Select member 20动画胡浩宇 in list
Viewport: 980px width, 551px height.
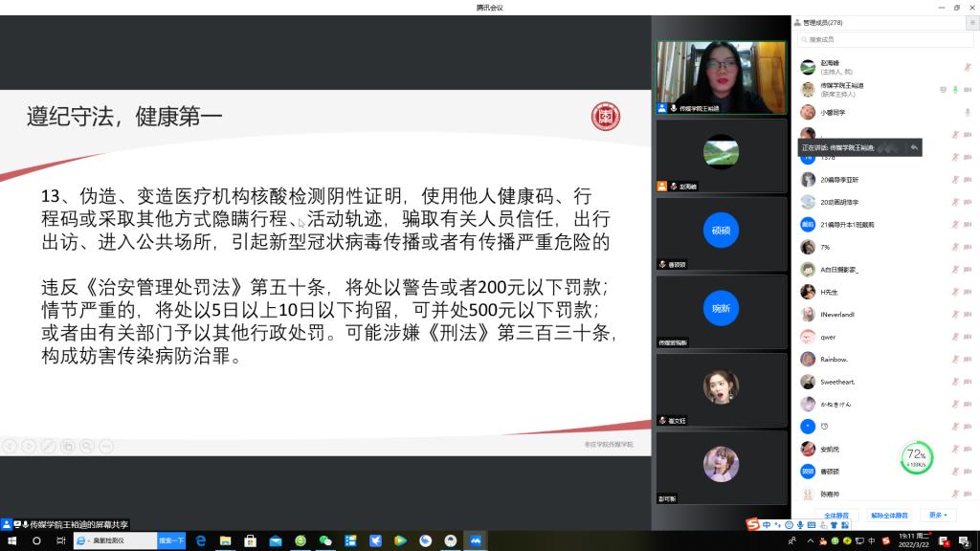click(885, 203)
